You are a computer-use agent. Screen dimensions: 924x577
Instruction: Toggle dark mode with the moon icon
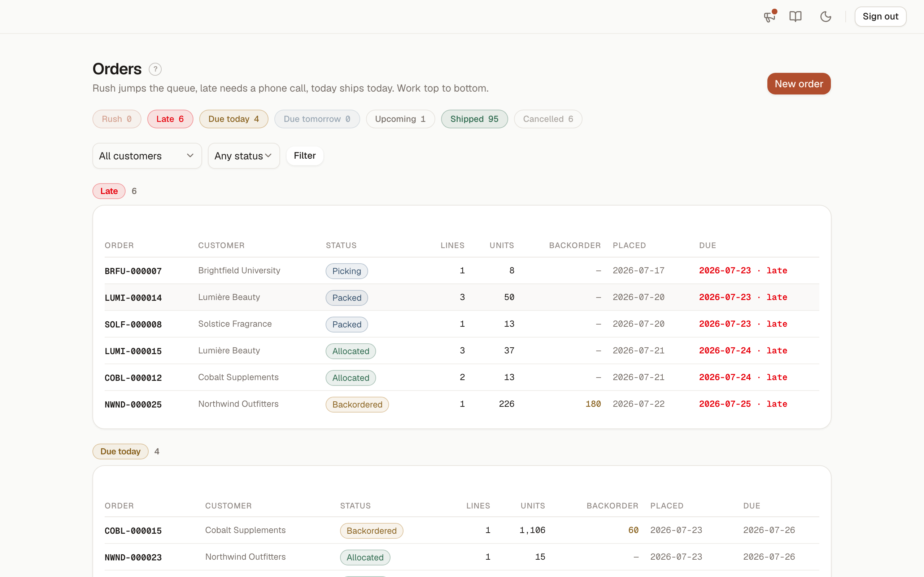coord(825,17)
